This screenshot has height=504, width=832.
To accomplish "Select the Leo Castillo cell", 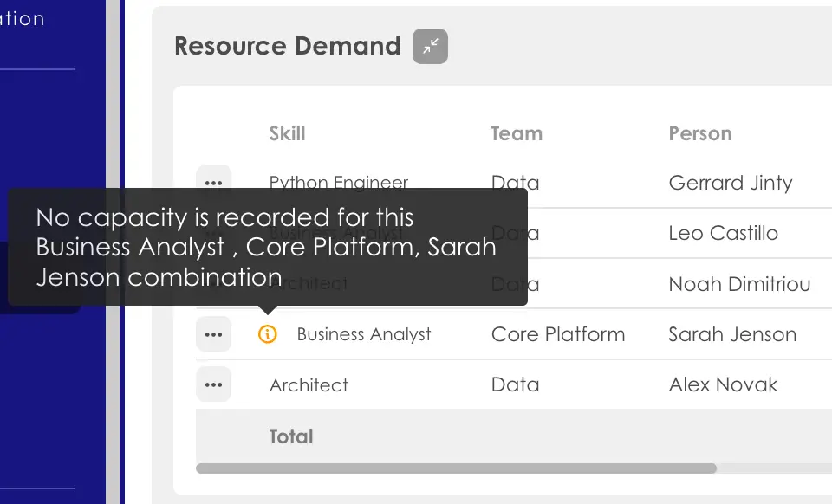I will pyautogui.click(x=723, y=233).
